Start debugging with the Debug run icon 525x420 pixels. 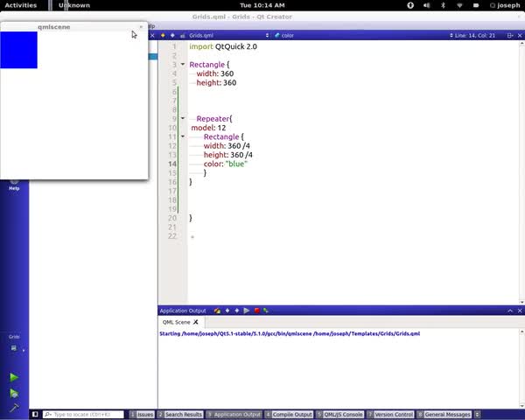(x=14, y=394)
